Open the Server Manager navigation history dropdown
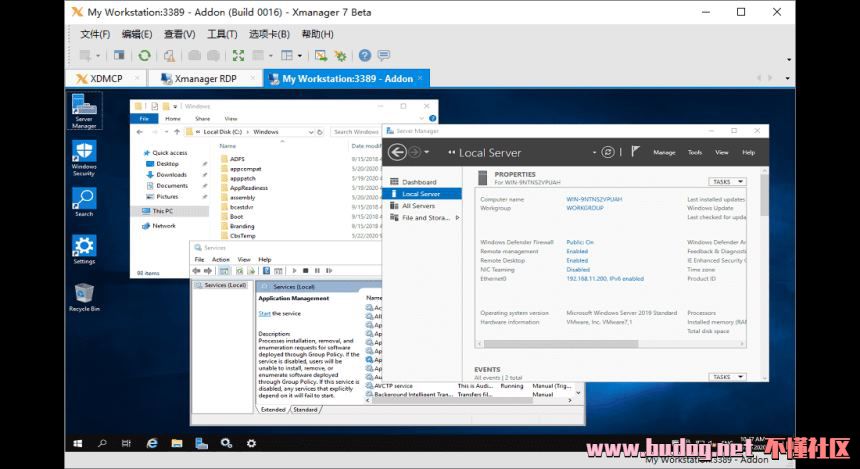Screen dimensions: 860x469 [426, 152]
